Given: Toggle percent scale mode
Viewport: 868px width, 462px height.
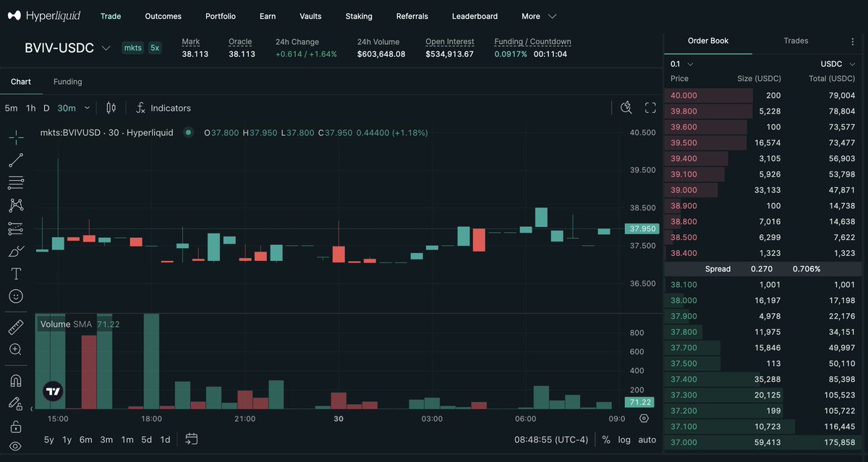Looking at the screenshot, I should [x=606, y=440].
